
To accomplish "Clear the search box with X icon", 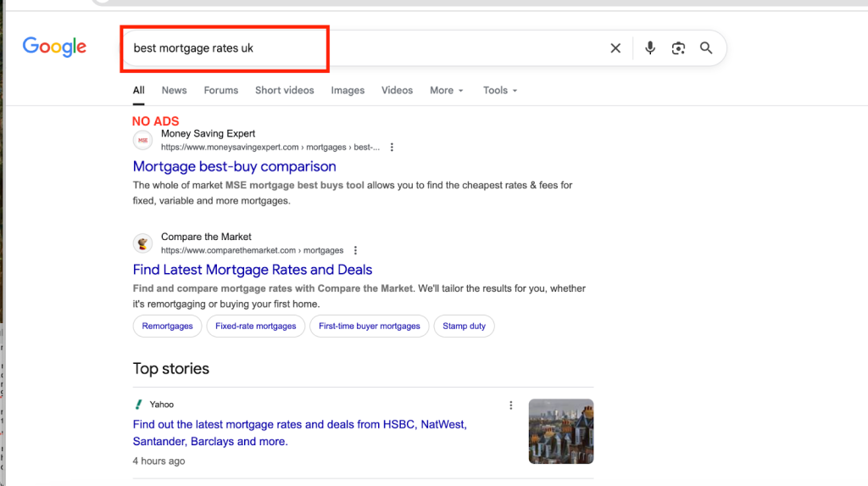I will (x=615, y=48).
